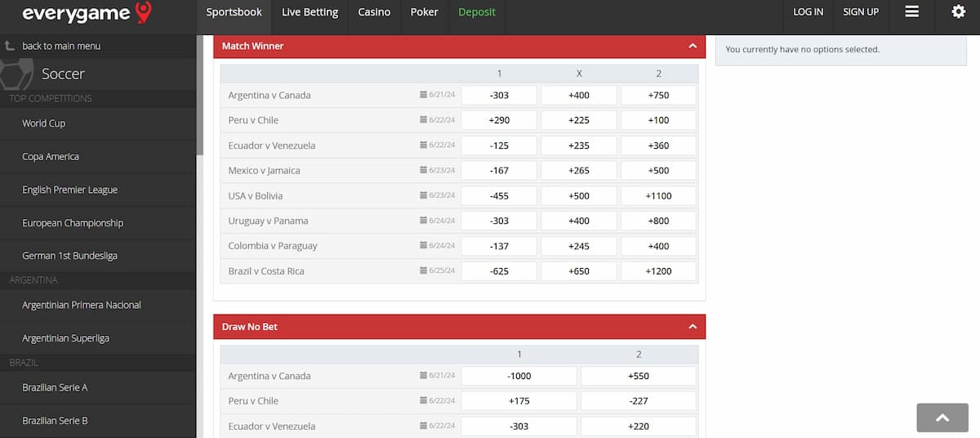Select Brazil v Costa Rica draw +650
Screen dimensions: 980x438
(579, 271)
